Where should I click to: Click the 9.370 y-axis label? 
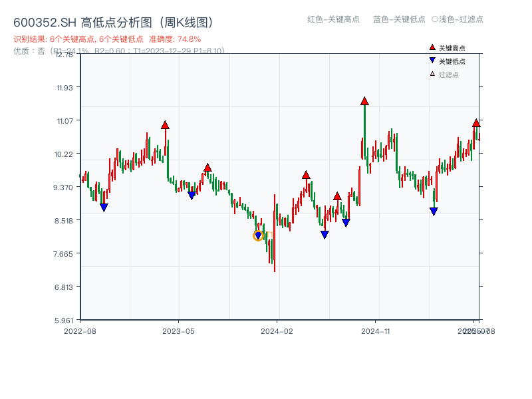63,188
